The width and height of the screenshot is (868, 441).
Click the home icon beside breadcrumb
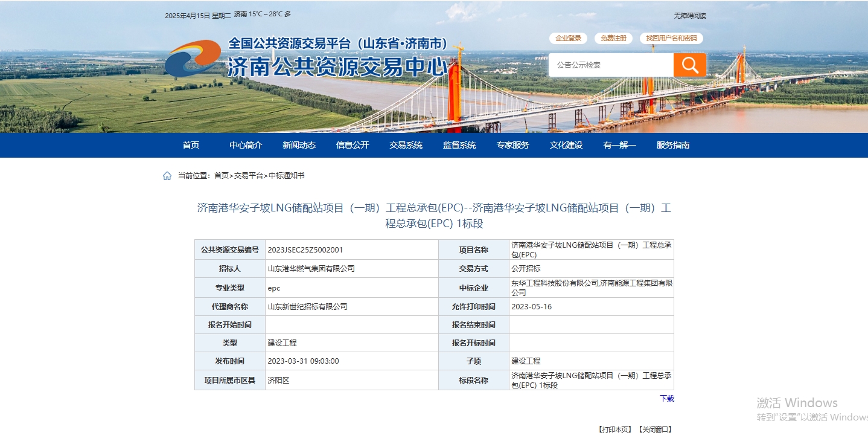coord(167,176)
